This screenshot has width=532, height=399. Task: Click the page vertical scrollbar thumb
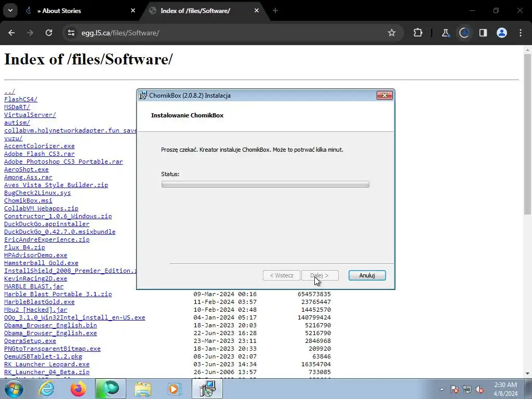coord(527,134)
